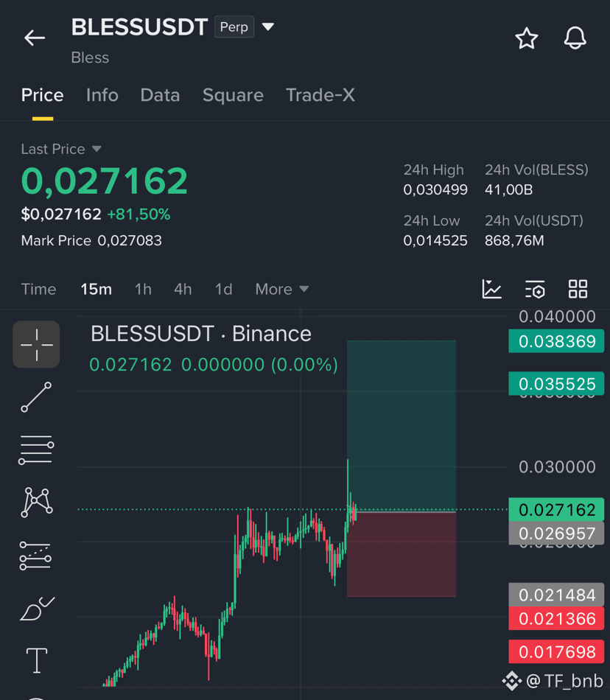Image resolution: width=610 pixels, height=700 pixels.
Task: Click the 24h Vol(BLESS) value 41,00B
Action: coord(509,189)
